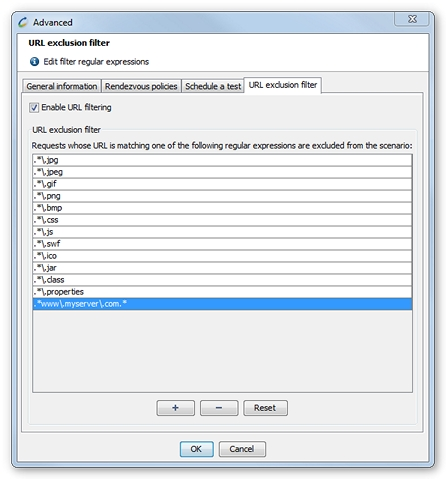Select the .*\.properties filter row
The image size is (446, 479).
tap(222, 292)
